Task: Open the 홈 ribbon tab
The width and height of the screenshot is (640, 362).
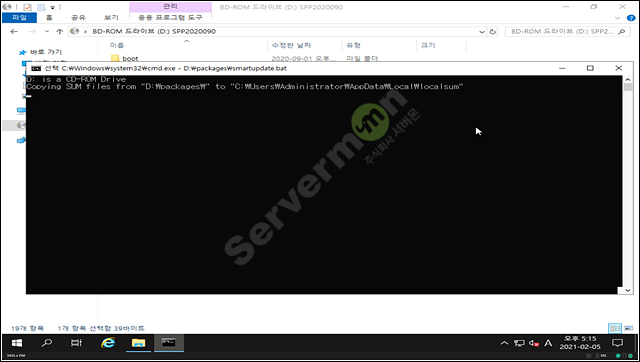Action: (x=49, y=18)
